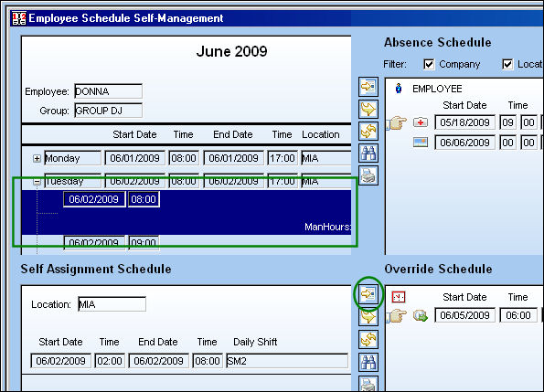This screenshot has height=392, width=544.
Task: Click the override clock icon on 06/05/2009 row
Action: (421, 315)
